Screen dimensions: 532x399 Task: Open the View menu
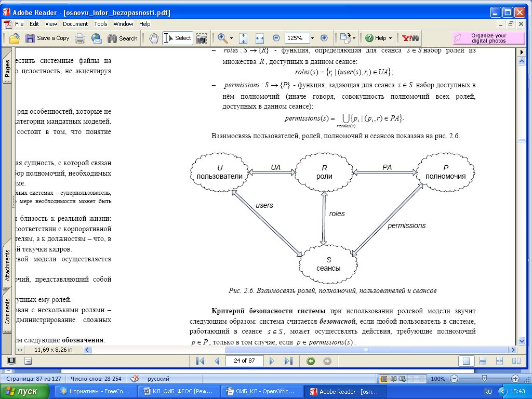tap(51, 24)
